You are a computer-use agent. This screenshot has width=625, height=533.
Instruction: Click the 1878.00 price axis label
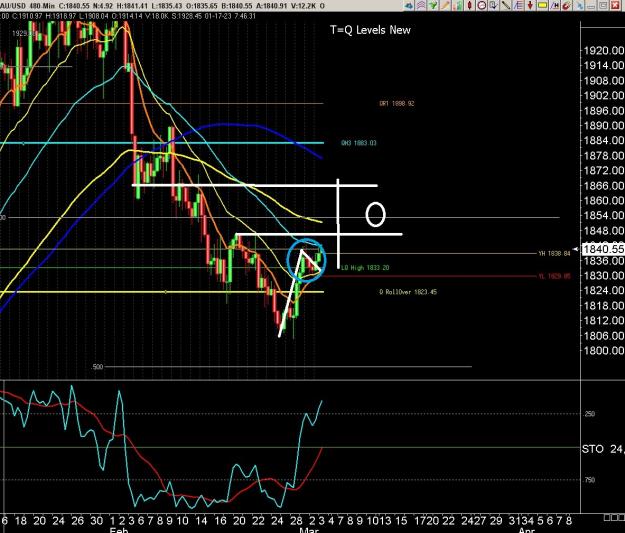603,155
